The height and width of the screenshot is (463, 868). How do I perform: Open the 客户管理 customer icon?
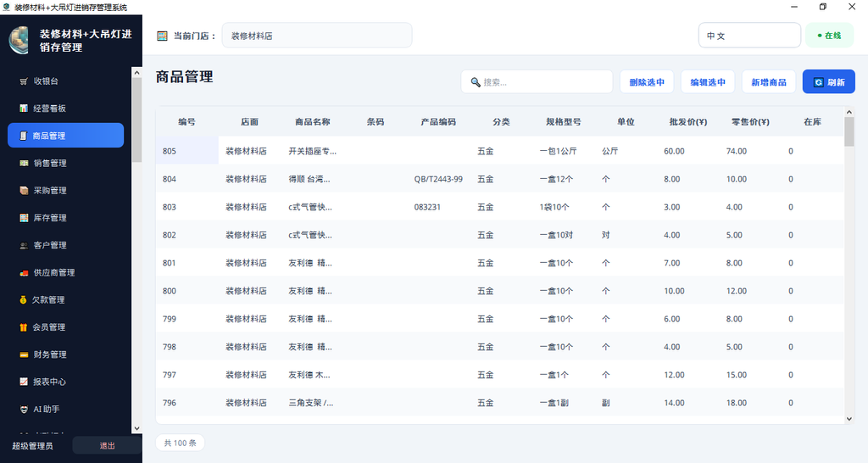coord(24,245)
